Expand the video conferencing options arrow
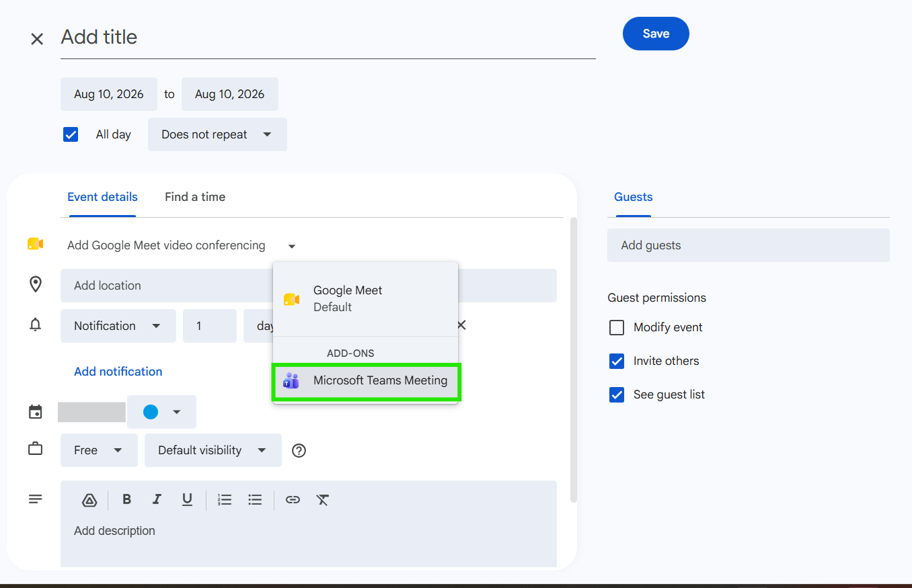The height and width of the screenshot is (588, 912). (x=291, y=247)
